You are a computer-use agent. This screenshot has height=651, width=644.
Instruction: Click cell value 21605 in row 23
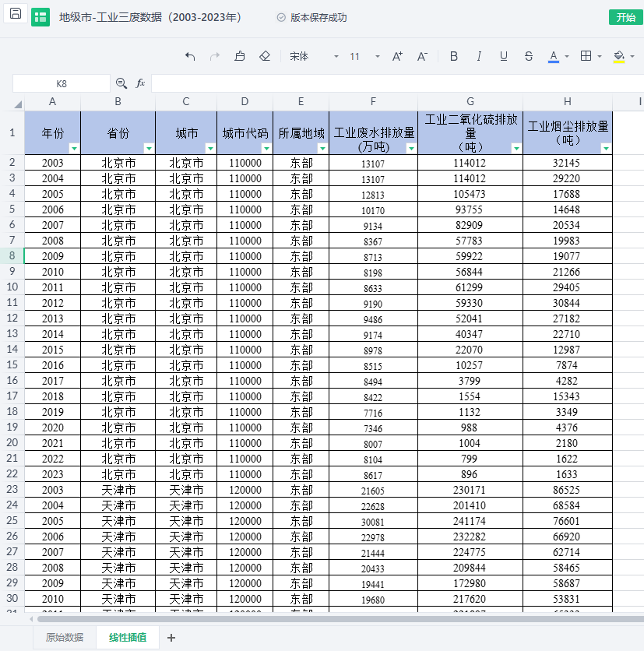pos(373,490)
